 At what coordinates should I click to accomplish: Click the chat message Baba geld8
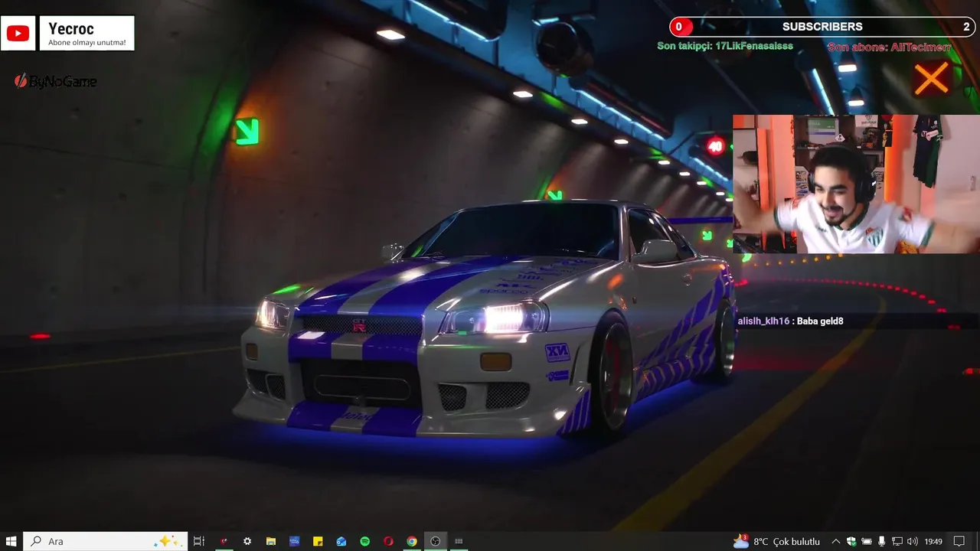(820, 321)
